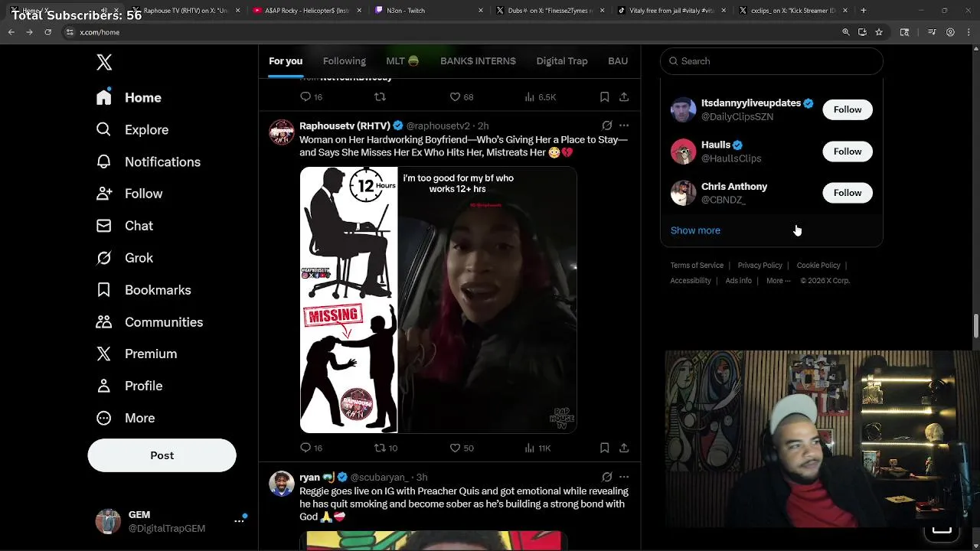
Task: Open Privacy Policy link
Action: [759, 266]
